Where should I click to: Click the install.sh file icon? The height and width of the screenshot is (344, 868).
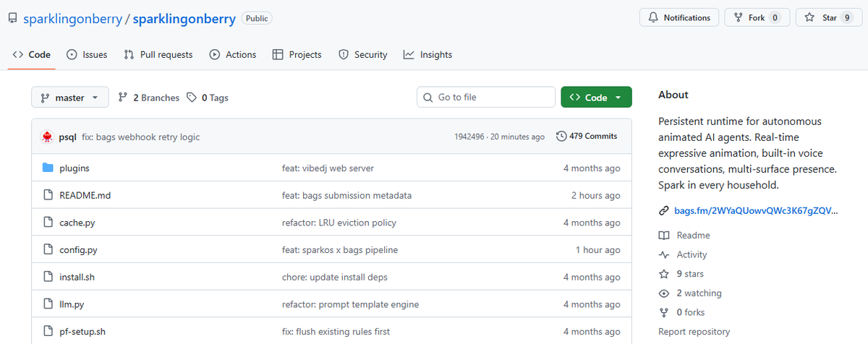[x=48, y=277]
